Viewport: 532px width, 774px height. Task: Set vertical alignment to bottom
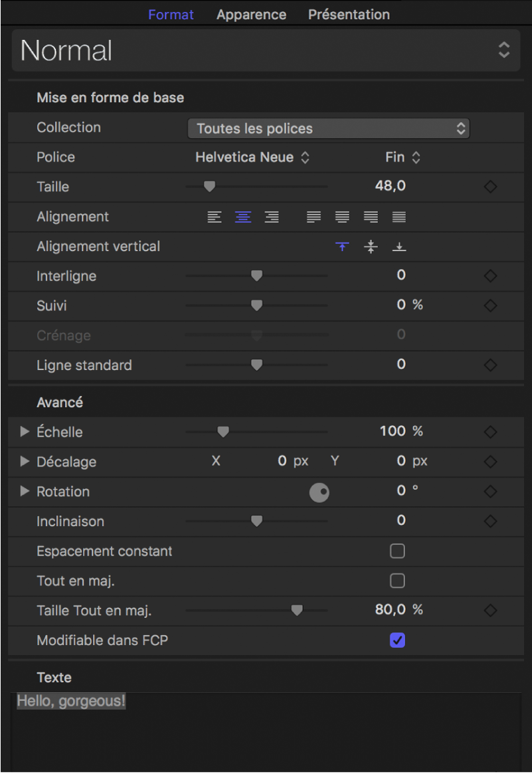coord(400,247)
